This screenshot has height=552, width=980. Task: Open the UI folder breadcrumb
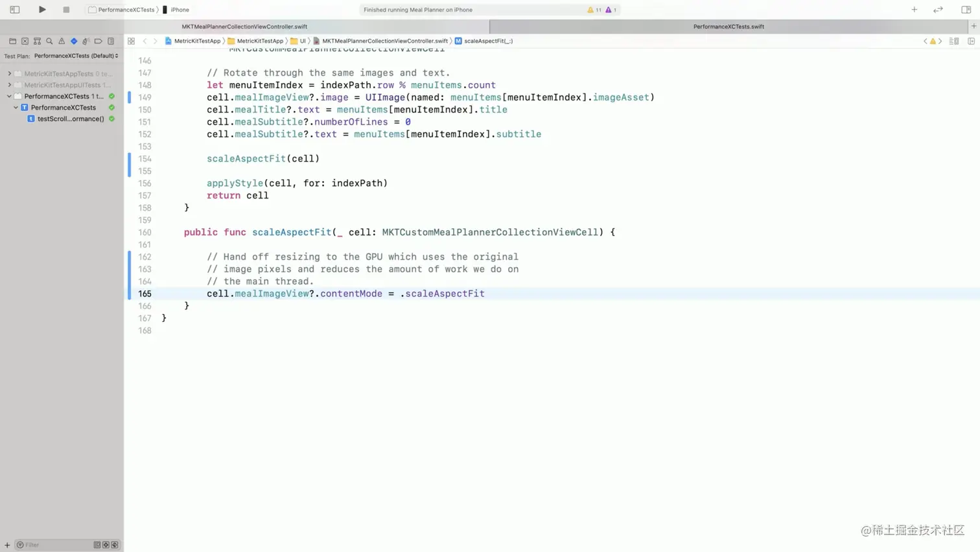click(x=298, y=41)
